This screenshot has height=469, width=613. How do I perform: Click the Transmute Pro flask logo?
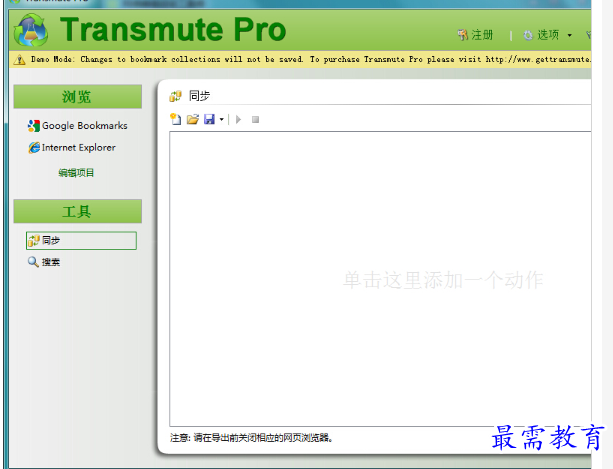pos(31,30)
